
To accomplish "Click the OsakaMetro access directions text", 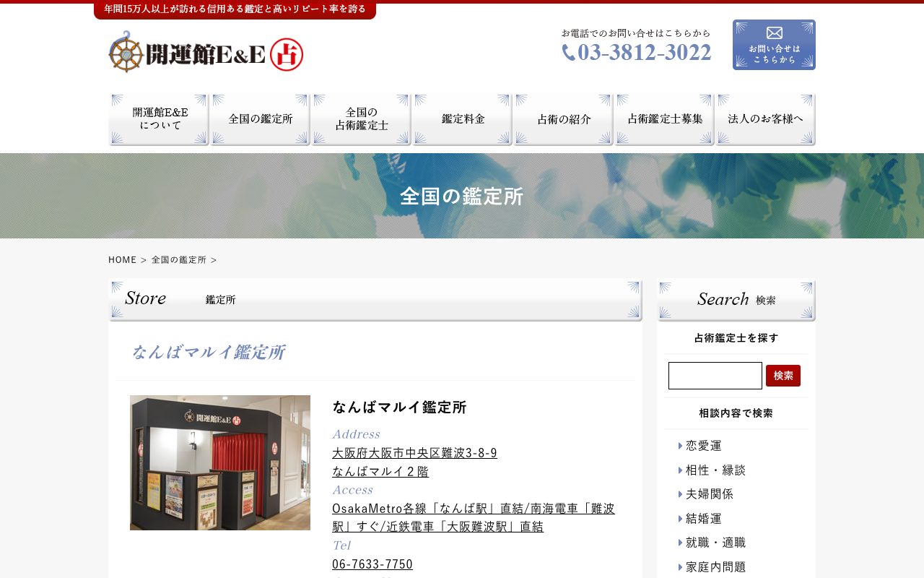I will coord(474,517).
